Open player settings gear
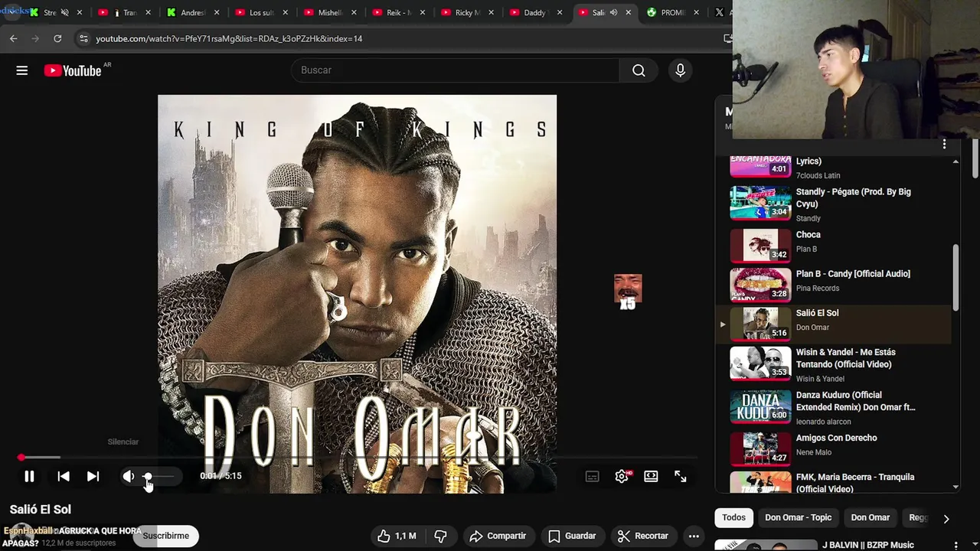The image size is (980, 551). point(622,476)
